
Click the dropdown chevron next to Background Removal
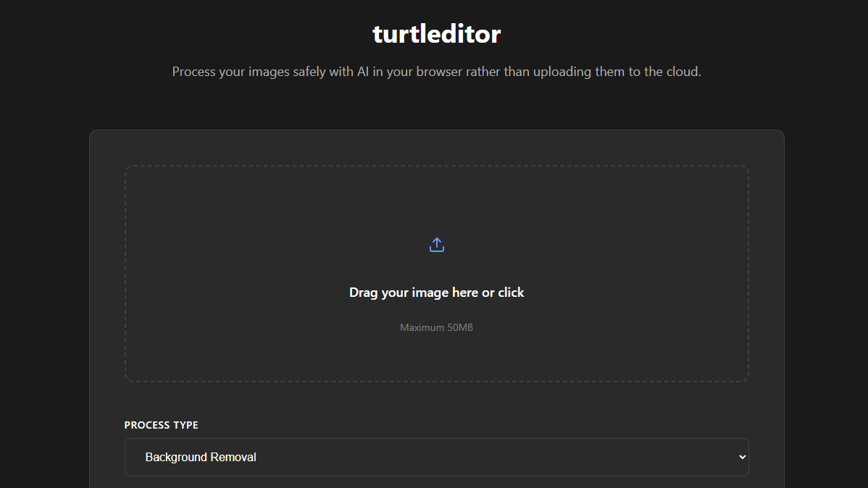pyautogui.click(x=741, y=457)
